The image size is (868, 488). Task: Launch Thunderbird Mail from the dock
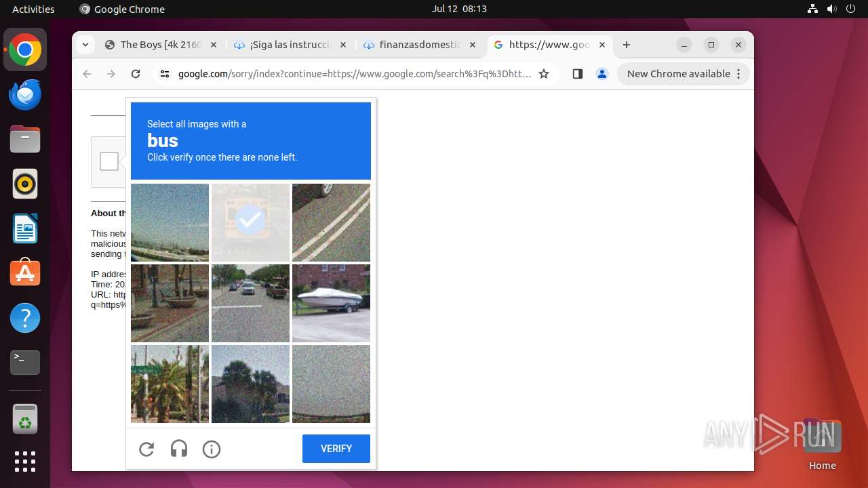(x=25, y=95)
